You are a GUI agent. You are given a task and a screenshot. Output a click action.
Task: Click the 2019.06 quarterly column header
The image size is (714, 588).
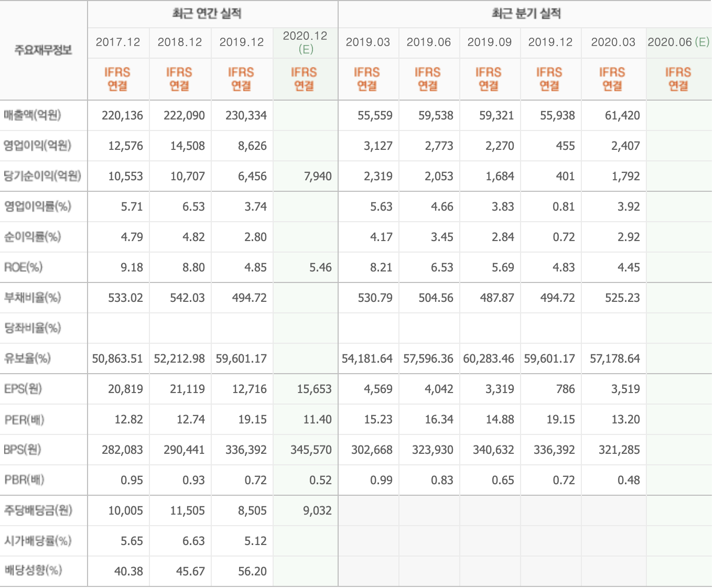429,42
